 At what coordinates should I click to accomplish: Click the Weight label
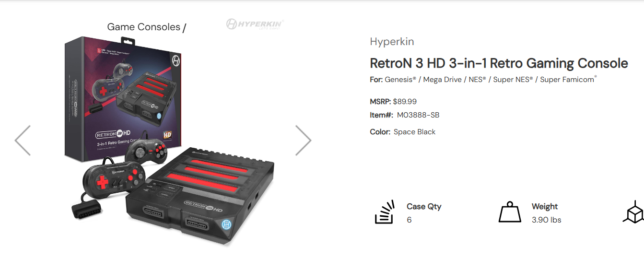tap(545, 206)
